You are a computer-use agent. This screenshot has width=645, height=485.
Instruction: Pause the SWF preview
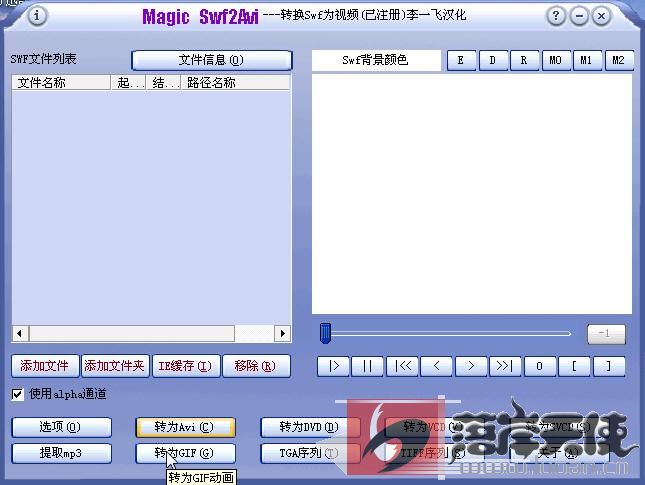click(368, 366)
